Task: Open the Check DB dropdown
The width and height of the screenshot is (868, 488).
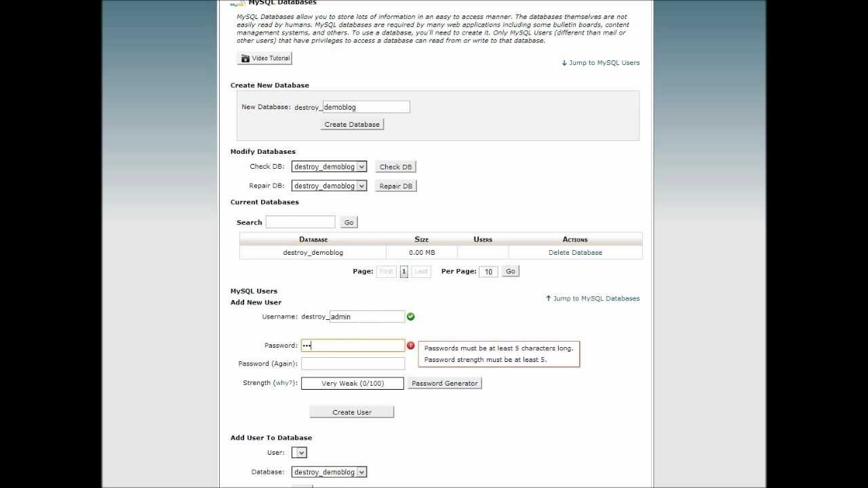Action: pyautogui.click(x=329, y=167)
